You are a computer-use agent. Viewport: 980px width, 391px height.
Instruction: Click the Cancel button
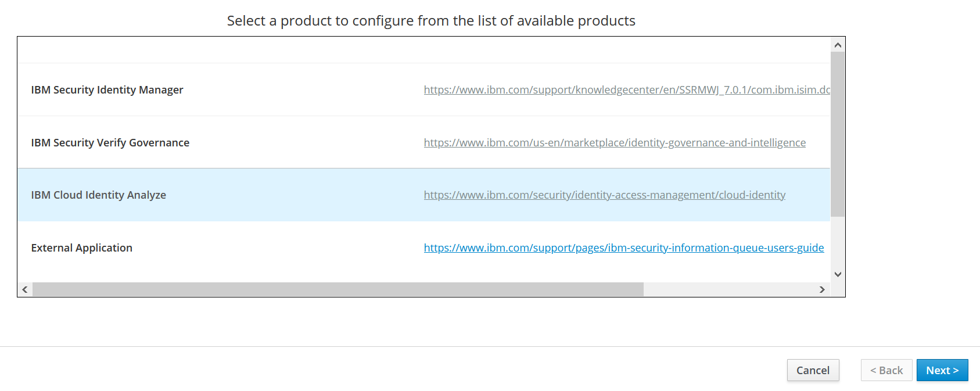click(x=813, y=370)
